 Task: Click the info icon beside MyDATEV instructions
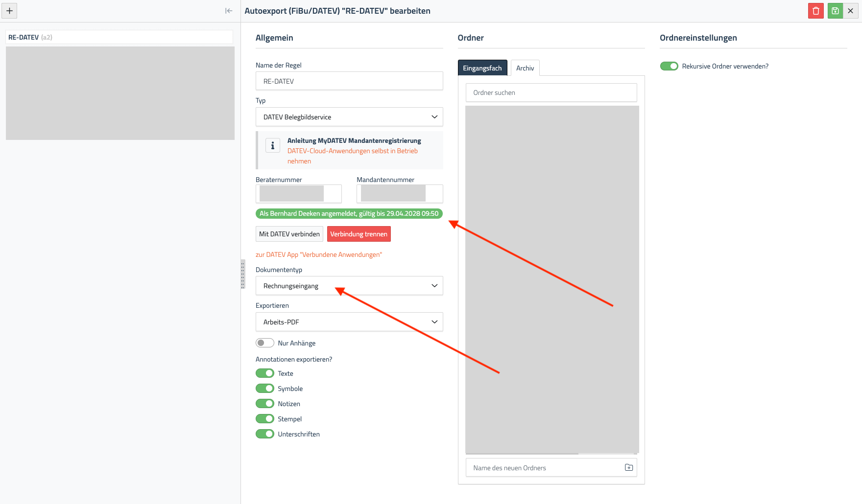[x=273, y=145]
